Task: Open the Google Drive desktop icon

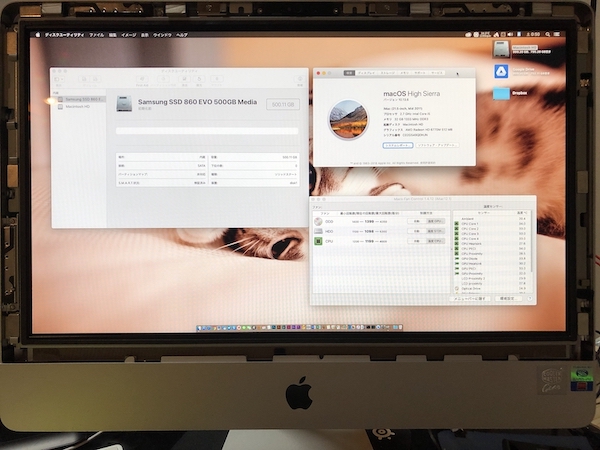Action: click(x=501, y=72)
